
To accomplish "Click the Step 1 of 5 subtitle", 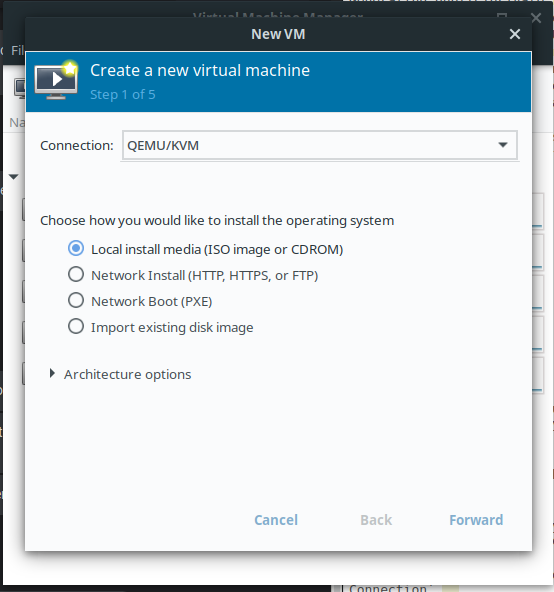I will [123, 94].
